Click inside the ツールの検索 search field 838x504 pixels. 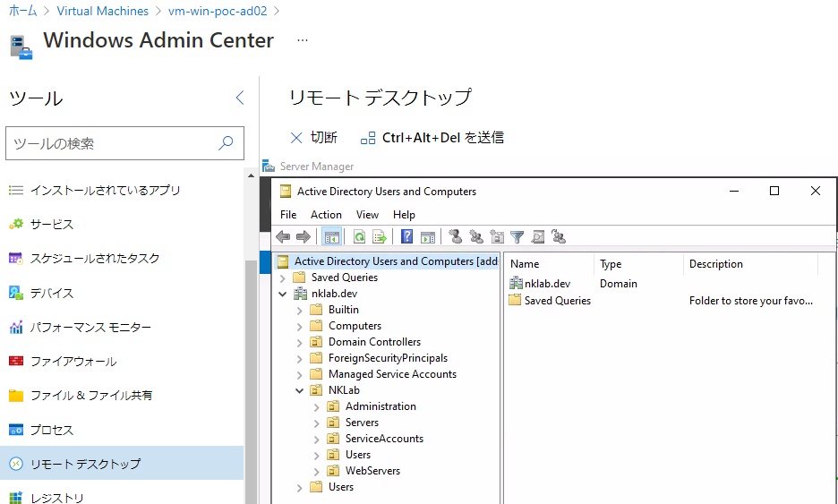124,142
